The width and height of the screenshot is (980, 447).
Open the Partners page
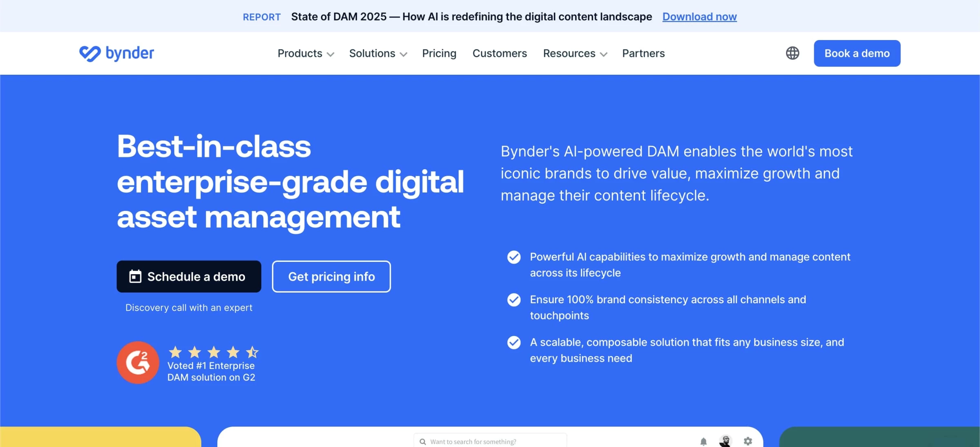pyautogui.click(x=643, y=54)
